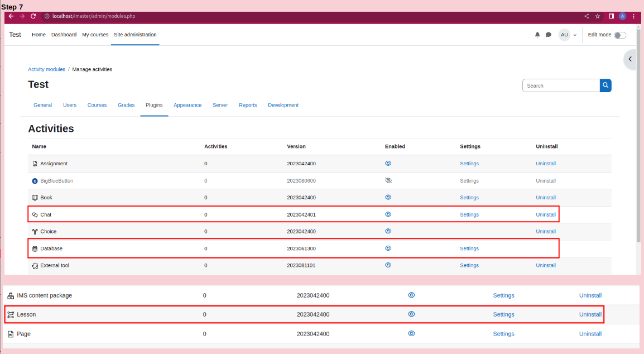Image resolution: width=644 pixels, height=354 pixels.
Task: Open the Courses tab
Action: 97,106
